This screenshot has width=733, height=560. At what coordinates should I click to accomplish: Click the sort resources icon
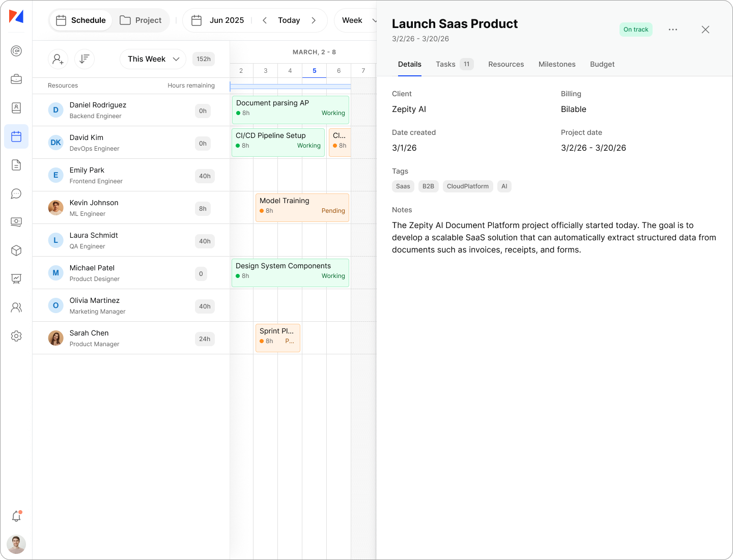point(84,59)
